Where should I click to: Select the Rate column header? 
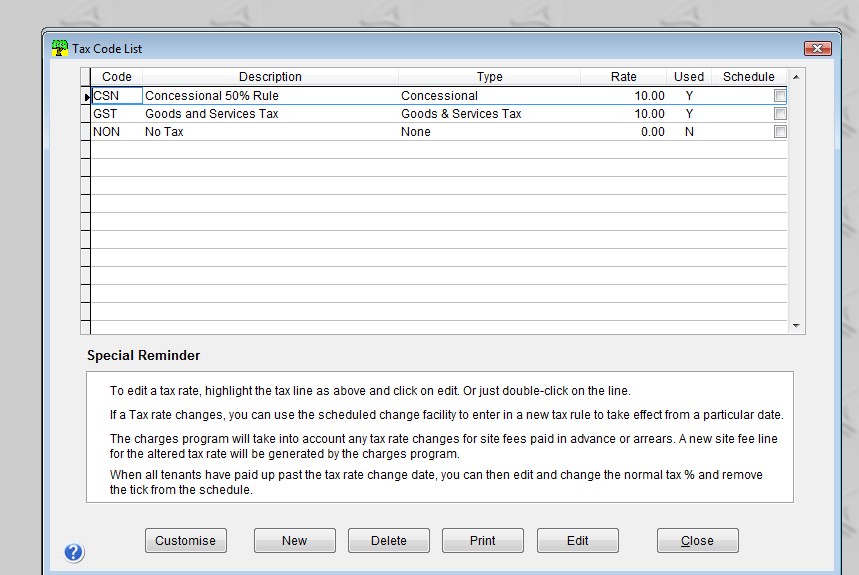(x=623, y=77)
